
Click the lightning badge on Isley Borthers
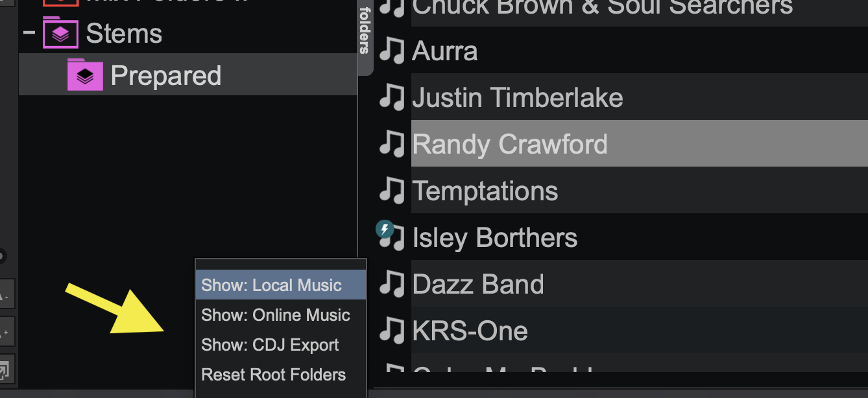point(385,229)
